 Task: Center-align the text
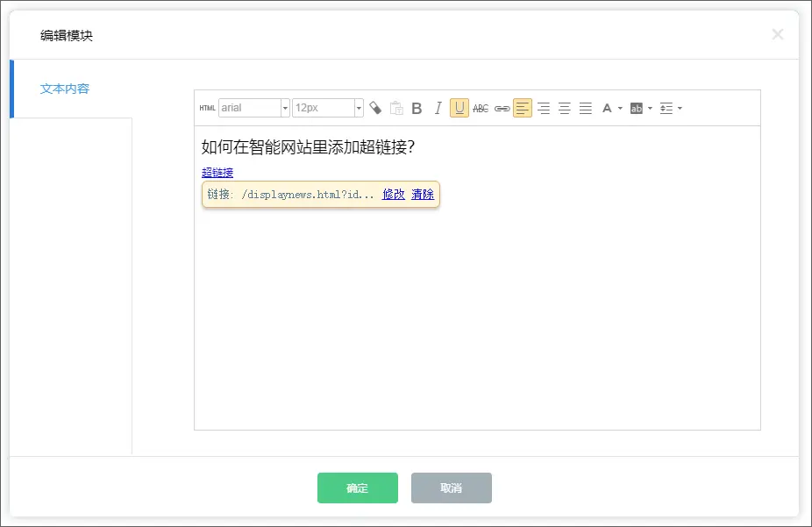[565, 108]
